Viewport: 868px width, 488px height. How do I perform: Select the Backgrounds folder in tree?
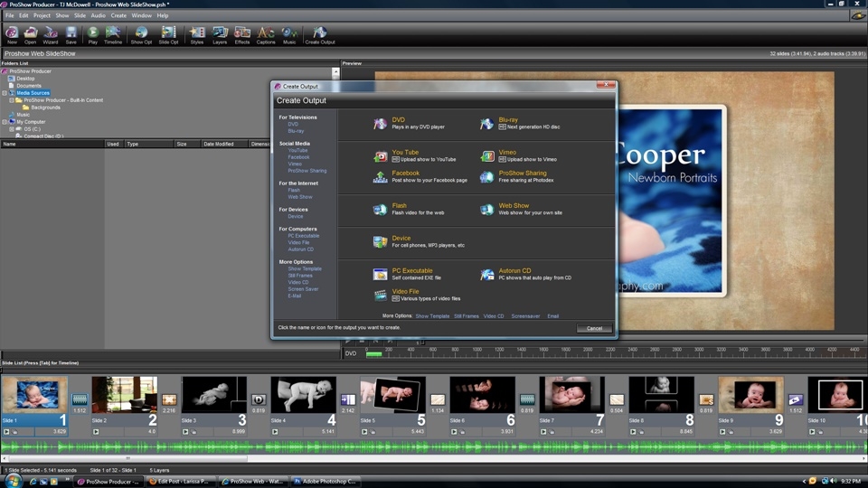45,108
